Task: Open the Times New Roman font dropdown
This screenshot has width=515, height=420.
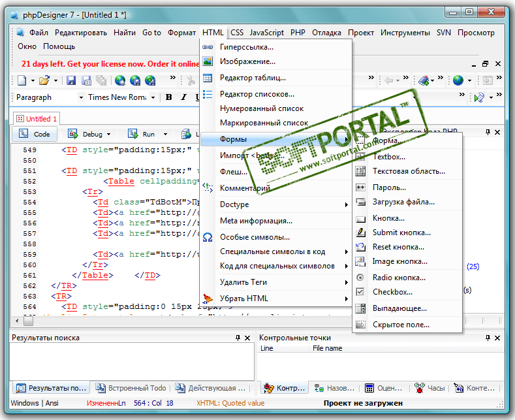Action: [153, 97]
